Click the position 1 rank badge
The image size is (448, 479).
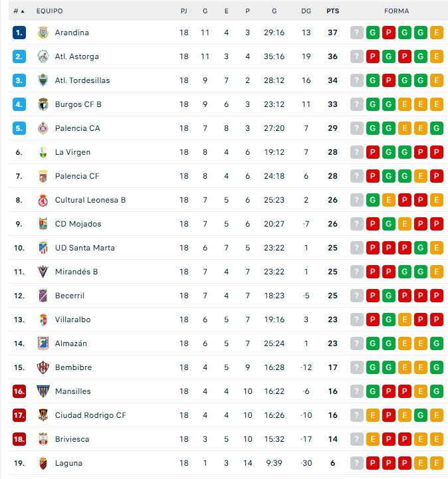(x=19, y=33)
